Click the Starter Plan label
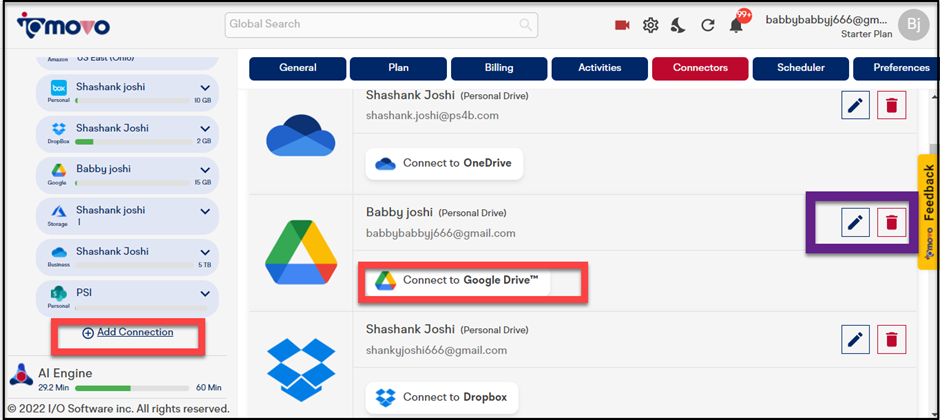 pos(866,34)
